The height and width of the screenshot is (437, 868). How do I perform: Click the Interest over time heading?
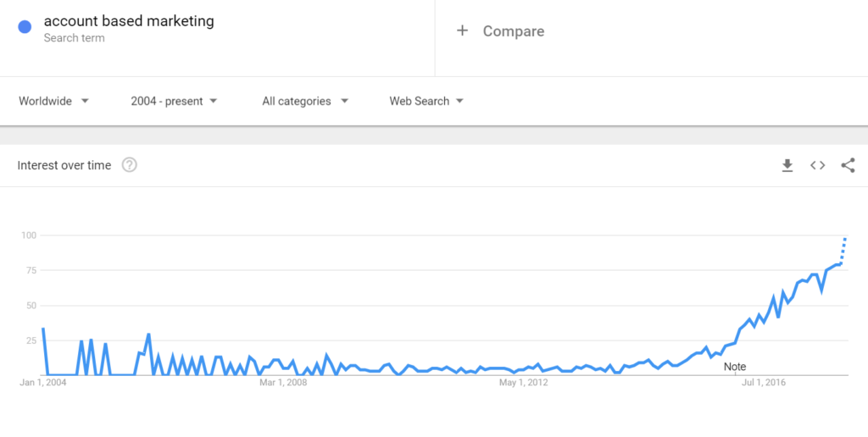(x=64, y=165)
